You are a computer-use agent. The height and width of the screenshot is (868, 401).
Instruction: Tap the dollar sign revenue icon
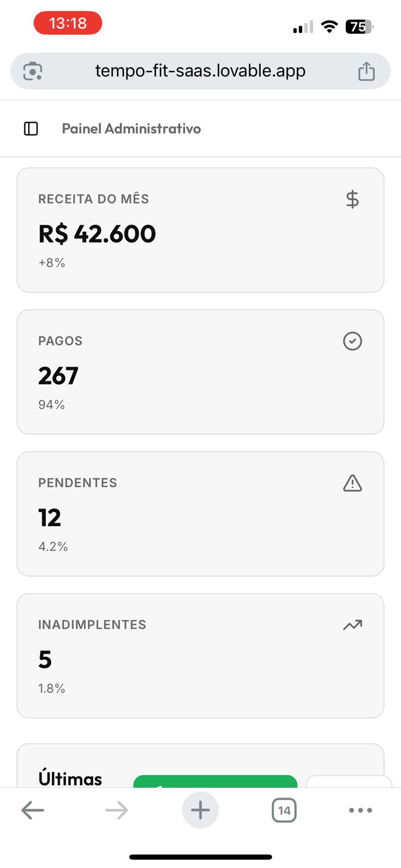tap(352, 200)
